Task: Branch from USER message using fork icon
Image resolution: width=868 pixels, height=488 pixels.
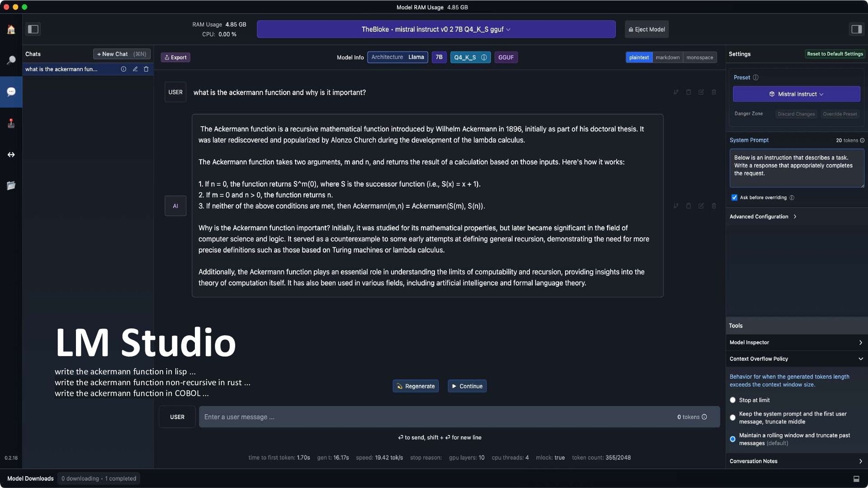Action: click(x=676, y=92)
